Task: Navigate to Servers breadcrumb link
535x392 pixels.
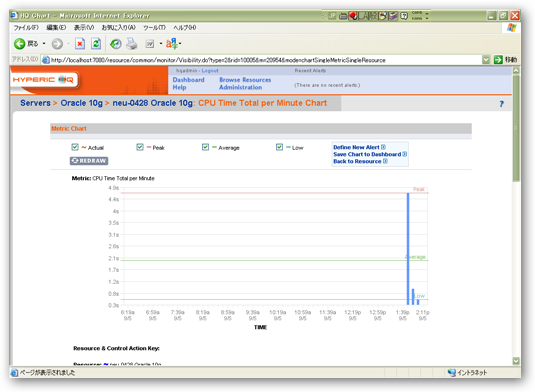Action: [35, 103]
